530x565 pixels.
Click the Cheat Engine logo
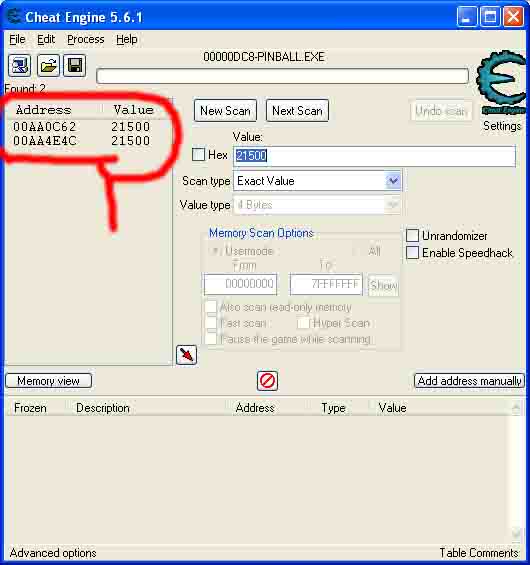(501, 82)
